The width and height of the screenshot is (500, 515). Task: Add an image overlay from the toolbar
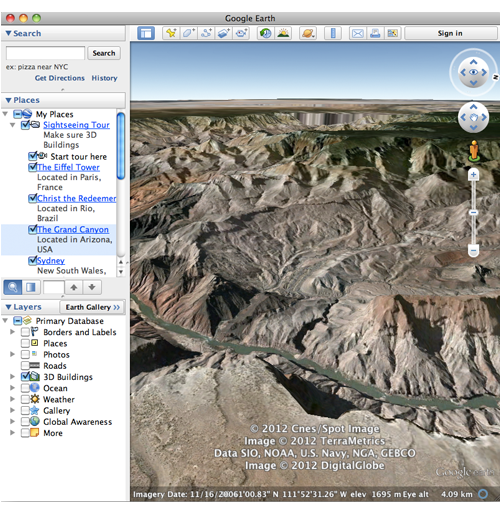click(x=224, y=33)
